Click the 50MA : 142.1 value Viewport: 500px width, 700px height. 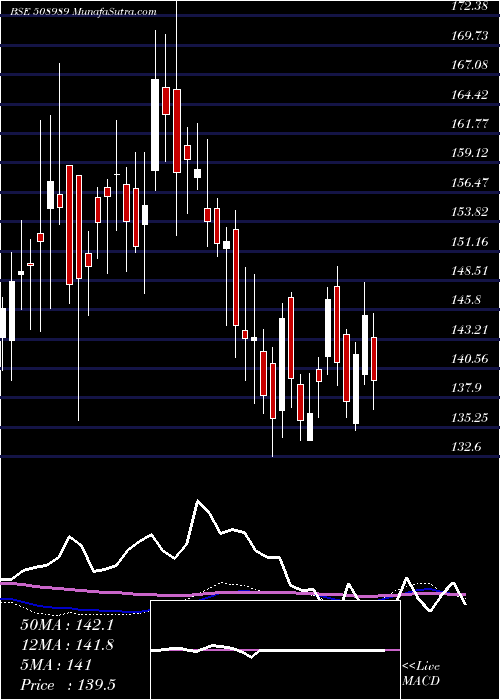(66, 625)
